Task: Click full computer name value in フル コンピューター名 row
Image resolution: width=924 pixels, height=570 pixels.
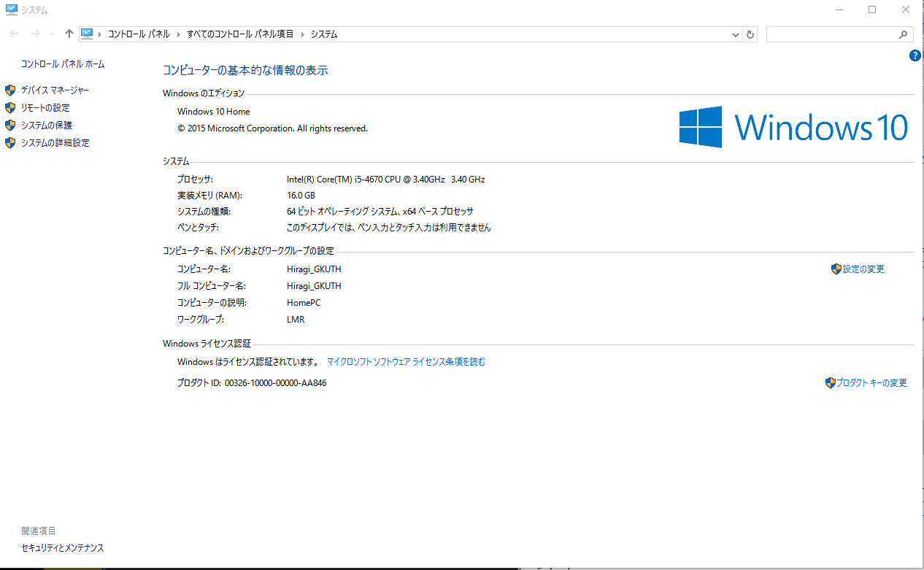Action: coord(314,286)
